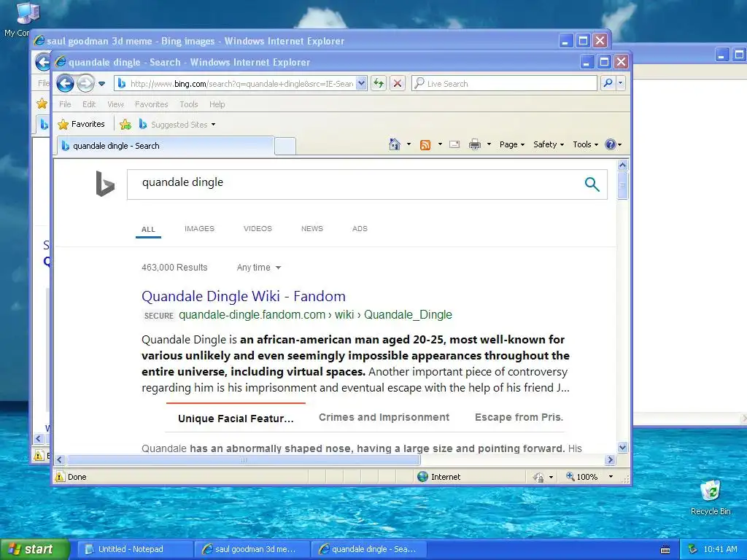Viewport: 747px width, 560px height.
Task: Open a new blank tab
Action: tap(285, 146)
